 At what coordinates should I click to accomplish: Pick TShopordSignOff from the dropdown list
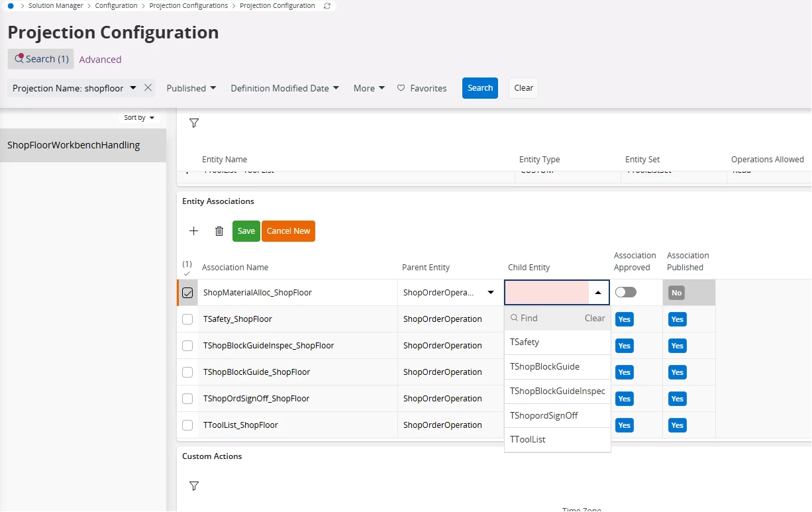click(x=557, y=415)
